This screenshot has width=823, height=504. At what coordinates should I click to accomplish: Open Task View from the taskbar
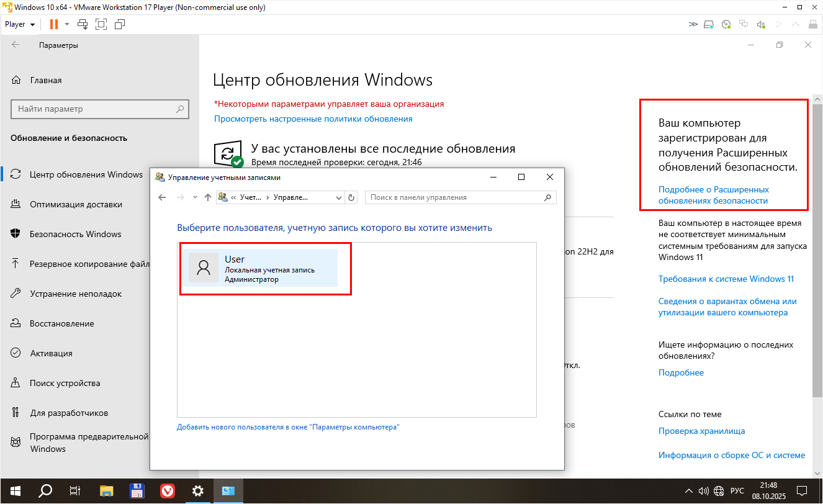76,490
